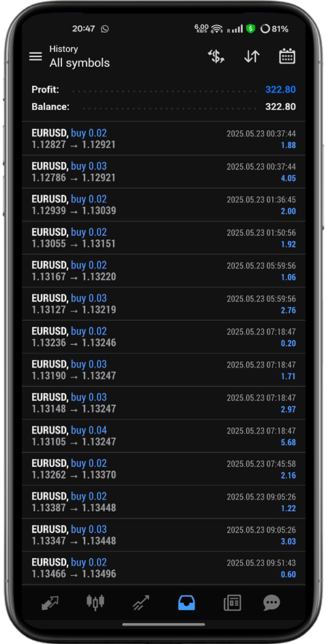Open the EURUSD buy 0.04 trade with 5.68 profit
This screenshot has width=326, height=644.
pos(164,435)
